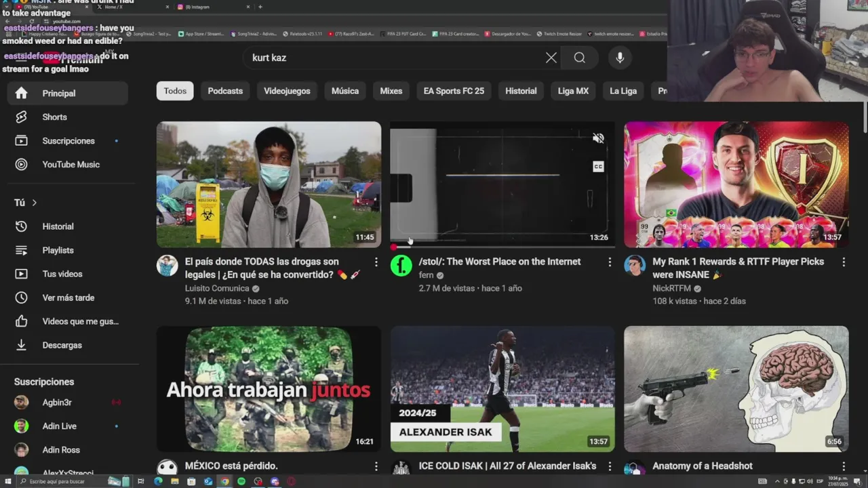Open Luisito Comunica channel name link

pos(217,288)
